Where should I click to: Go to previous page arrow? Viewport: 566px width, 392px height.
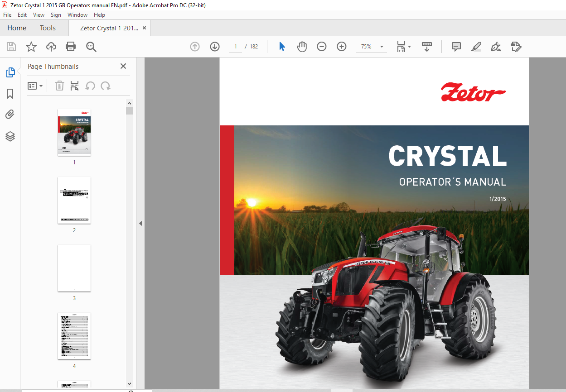click(195, 47)
